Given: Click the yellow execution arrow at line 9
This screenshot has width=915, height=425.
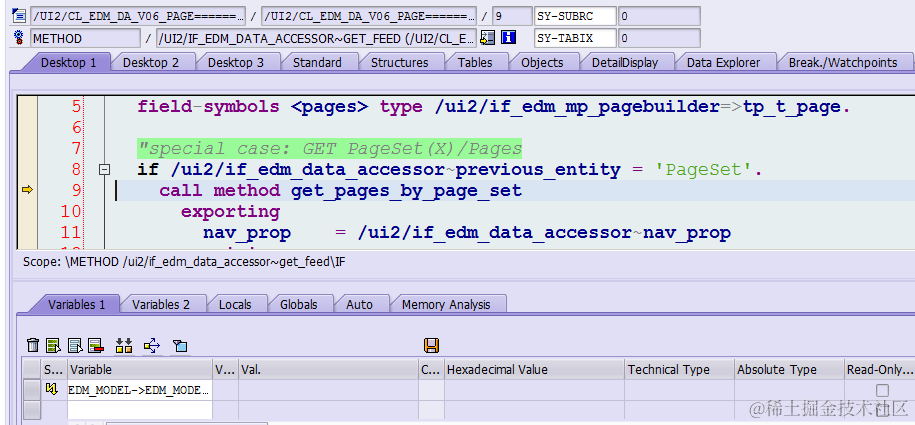Looking at the screenshot, I should [x=27, y=190].
